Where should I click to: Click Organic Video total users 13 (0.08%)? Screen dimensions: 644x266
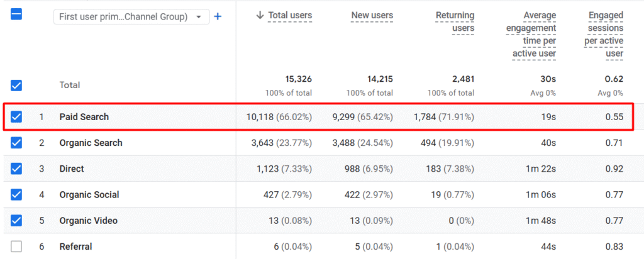tap(291, 221)
